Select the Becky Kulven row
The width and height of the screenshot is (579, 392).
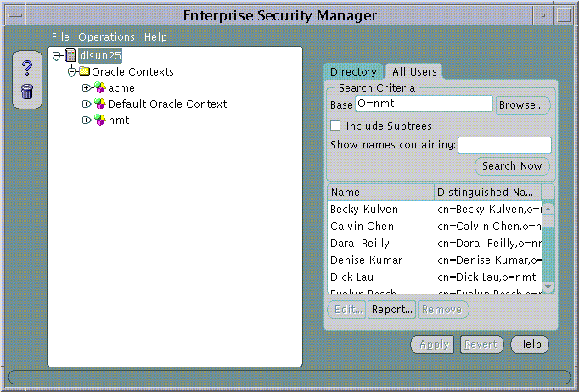click(435, 210)
